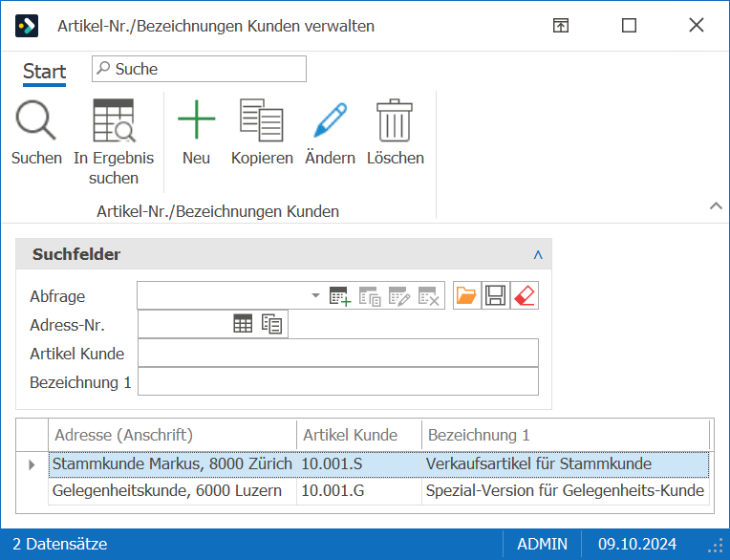This screenshot has width=730, height=560.
Task: Select the Gelegenheitskunde, 6000 Luzern cell
Action: [x=172, y=490]
